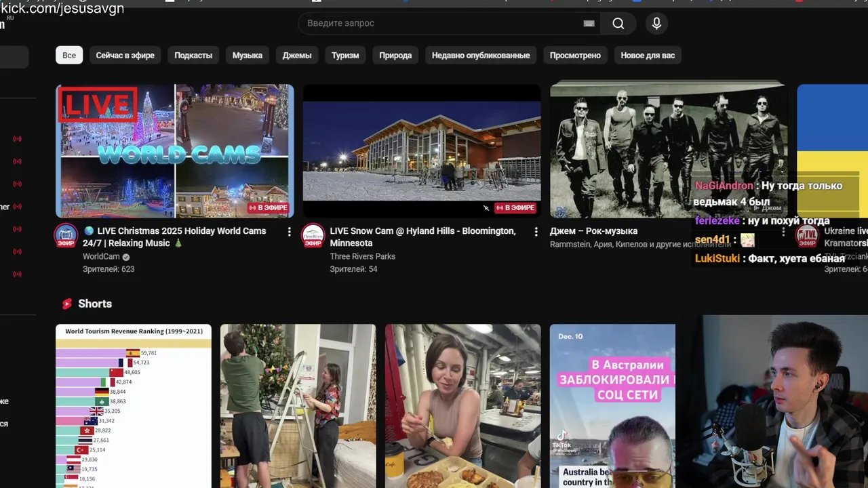Open the TVL channel avatar
868x488 pixels.
click(x=807, y=235)
